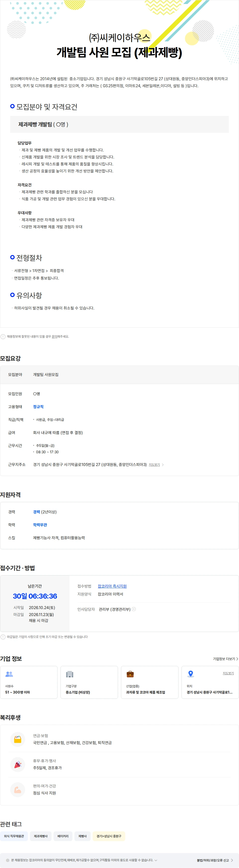Click 제과제빵 개발팀 section header
This screenshot has width=239, height=868.
click(x=119, y=124)
